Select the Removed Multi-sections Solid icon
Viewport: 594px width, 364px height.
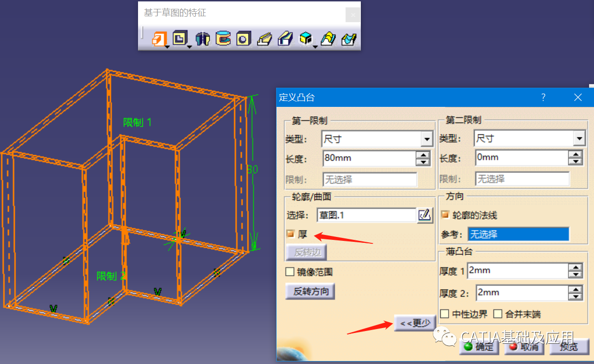(349, 39)
